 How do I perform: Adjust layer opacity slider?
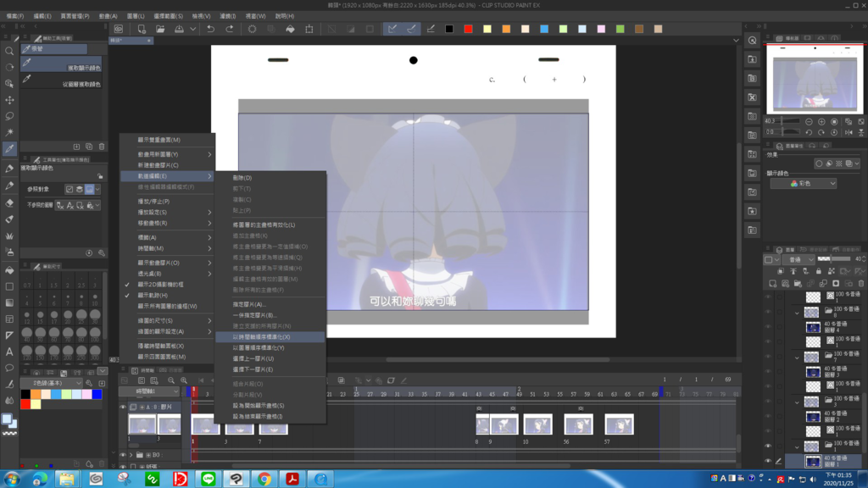point(834,259)
